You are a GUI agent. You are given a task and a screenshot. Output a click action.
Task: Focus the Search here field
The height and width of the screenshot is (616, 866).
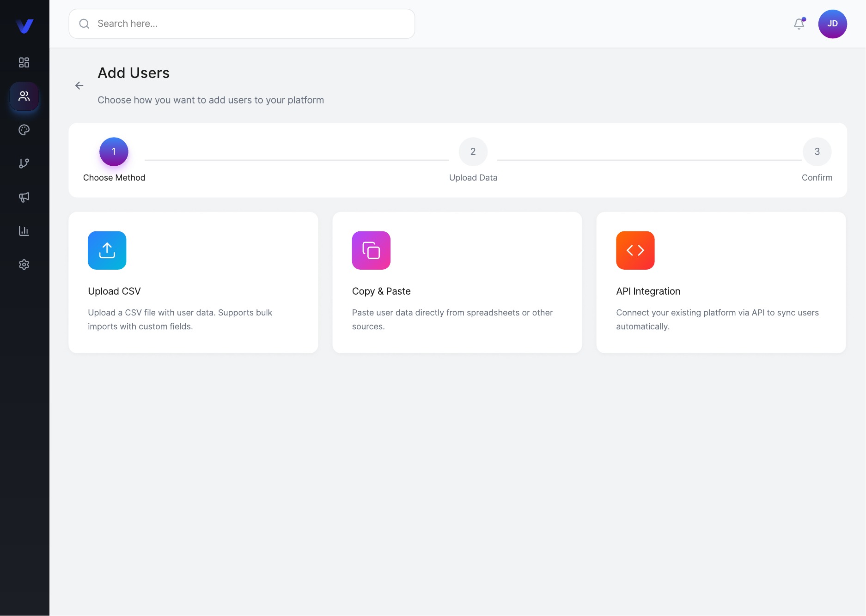(x=242, y=24)
